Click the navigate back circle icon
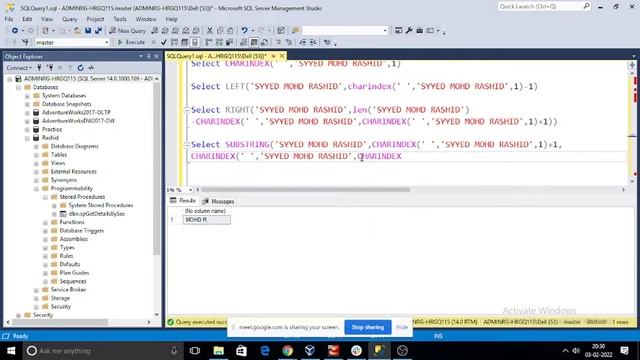This screenshot has width=640, height=360. 15,31
